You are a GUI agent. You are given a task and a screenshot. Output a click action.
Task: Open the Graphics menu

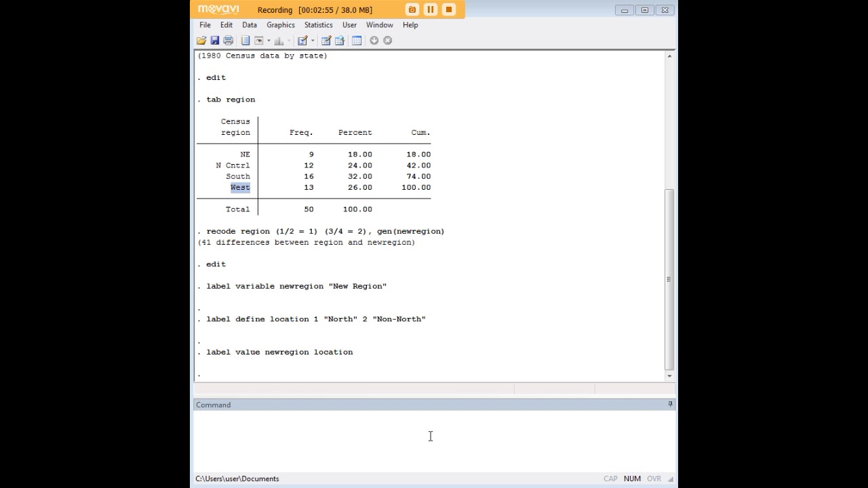tap(281, 25)
